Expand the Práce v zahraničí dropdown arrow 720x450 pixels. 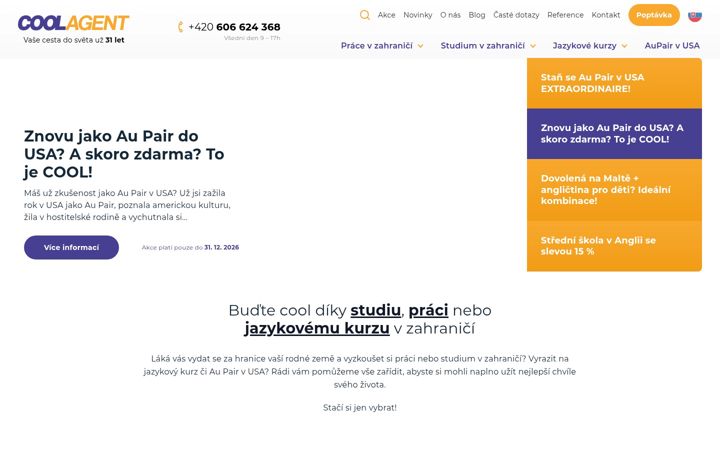[x=420, y=46]
